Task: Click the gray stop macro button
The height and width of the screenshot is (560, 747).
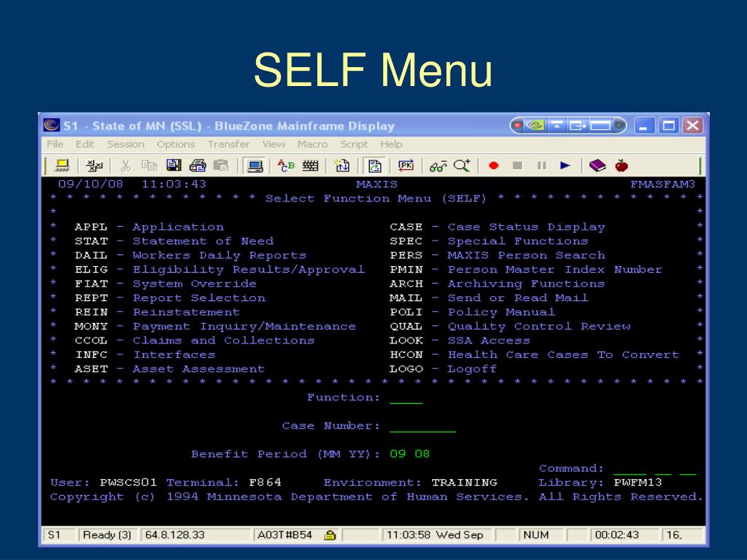Action: point(517,166)
